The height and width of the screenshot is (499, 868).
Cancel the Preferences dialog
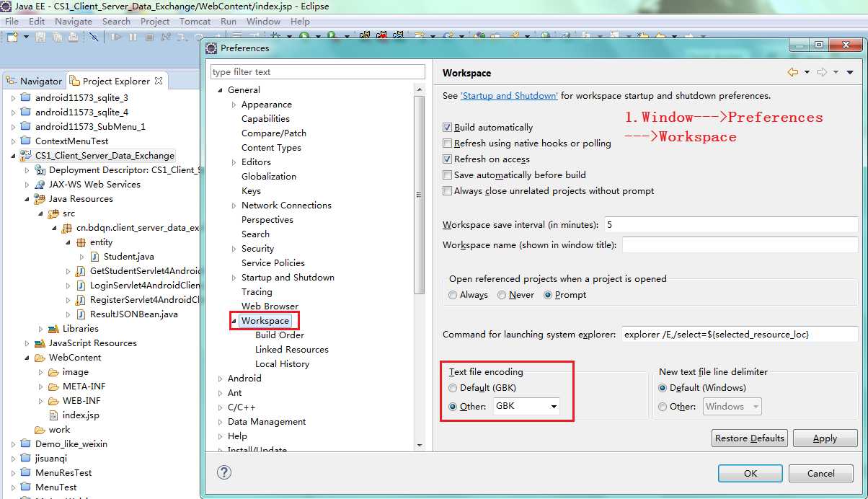(x=821, y=473)
